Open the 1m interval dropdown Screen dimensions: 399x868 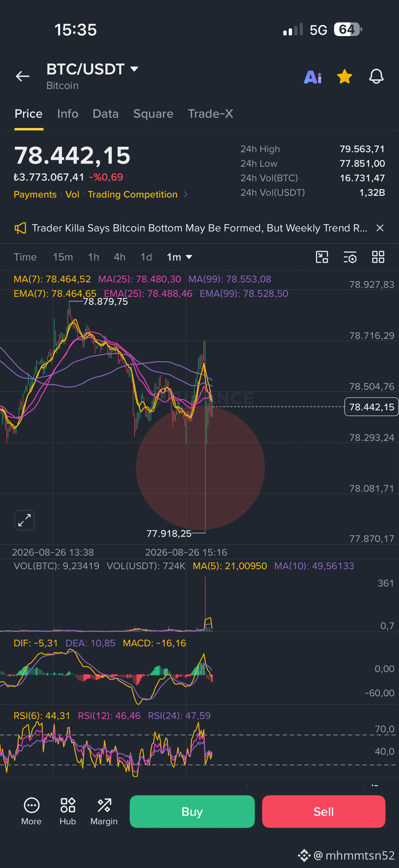coord(179,257)
